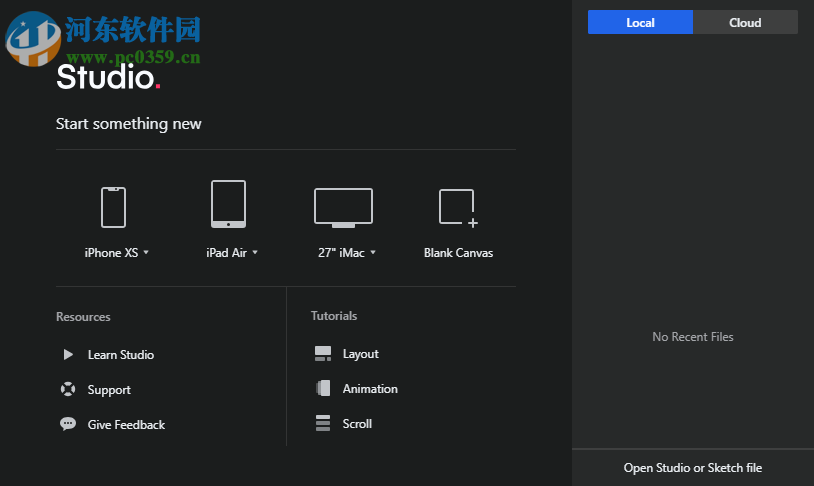Click the Blank Canvas label
The image size is (814, 486).
tap(458, 253)
